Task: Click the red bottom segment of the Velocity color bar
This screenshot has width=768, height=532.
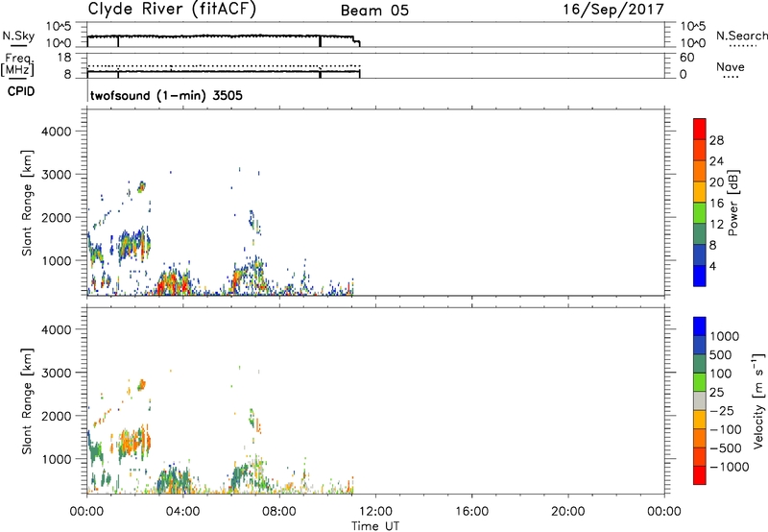Action: pyautogui.click(x=700, y=475)
